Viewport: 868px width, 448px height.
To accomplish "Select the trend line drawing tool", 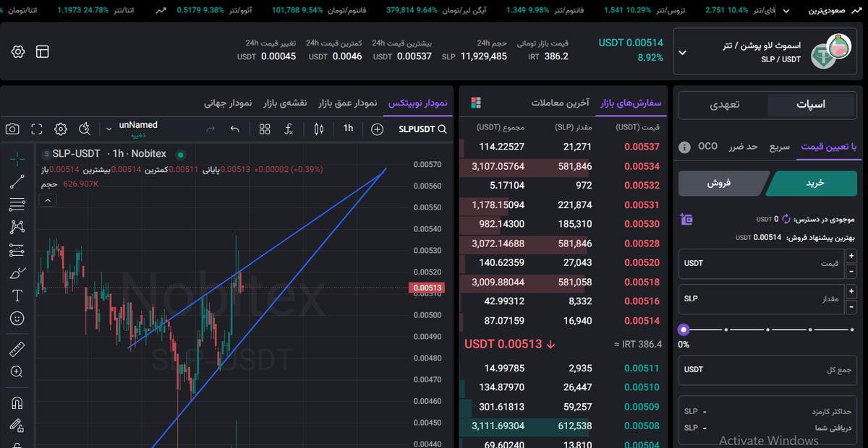I will click(17, 182).
